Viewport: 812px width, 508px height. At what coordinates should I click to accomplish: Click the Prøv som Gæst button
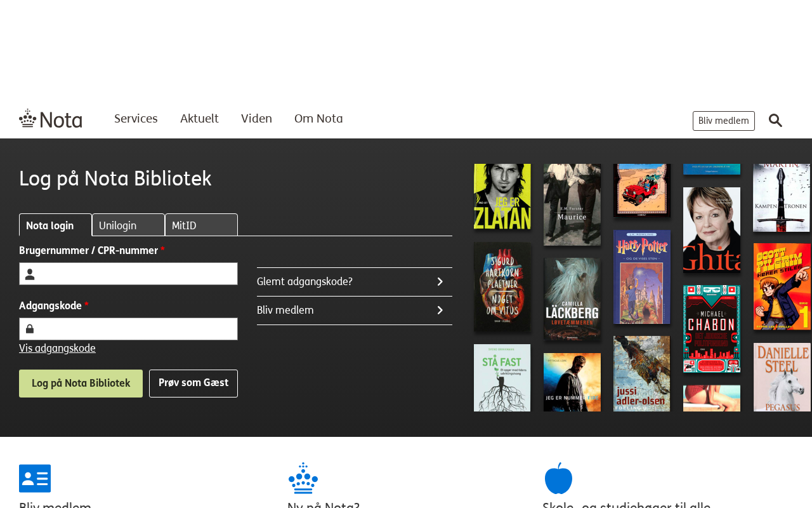tap(193, 384)
